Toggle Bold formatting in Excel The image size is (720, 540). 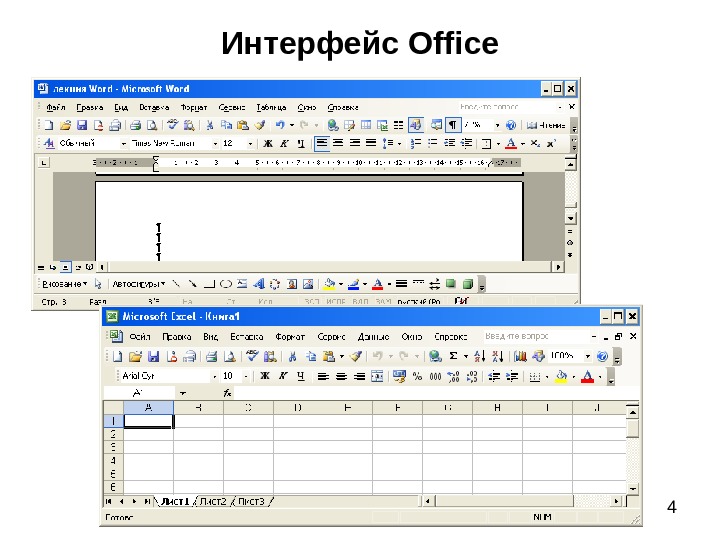264,377
